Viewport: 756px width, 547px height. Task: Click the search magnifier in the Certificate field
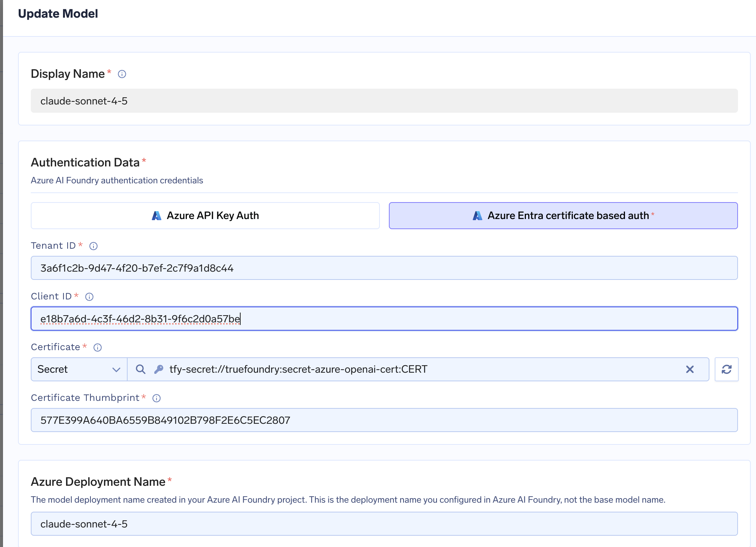click(x=140, y=369)
